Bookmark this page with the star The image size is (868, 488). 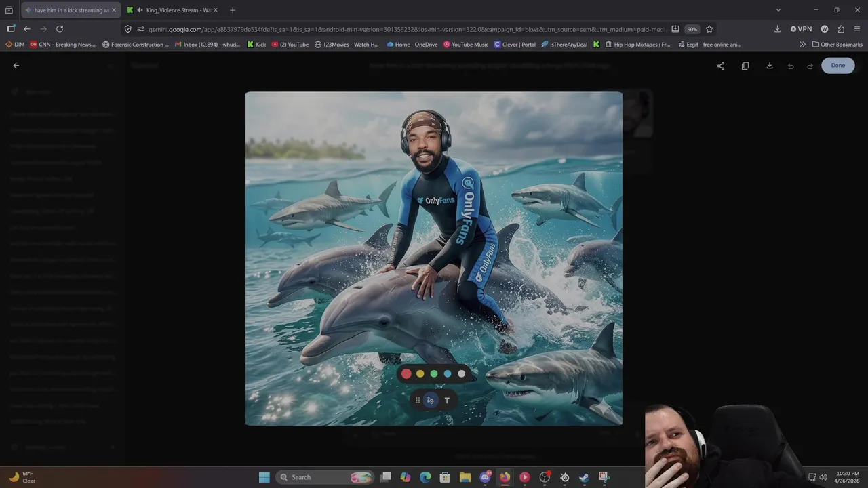click(709, 29)
